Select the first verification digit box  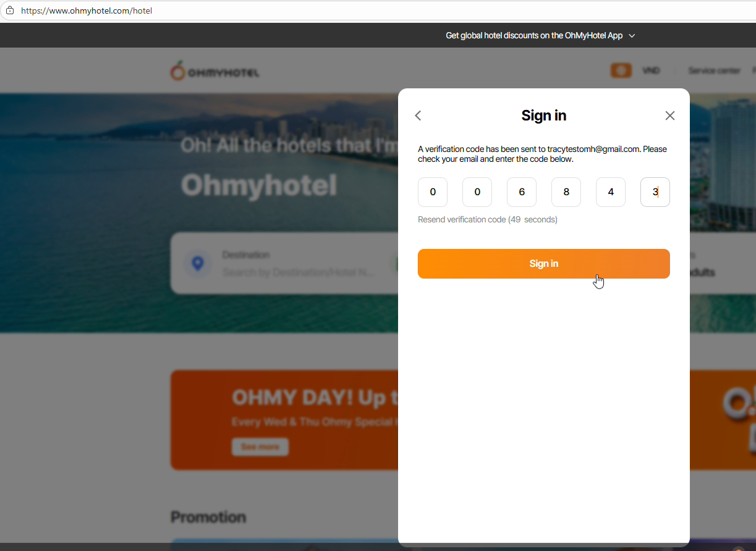(x=433, y=192)
